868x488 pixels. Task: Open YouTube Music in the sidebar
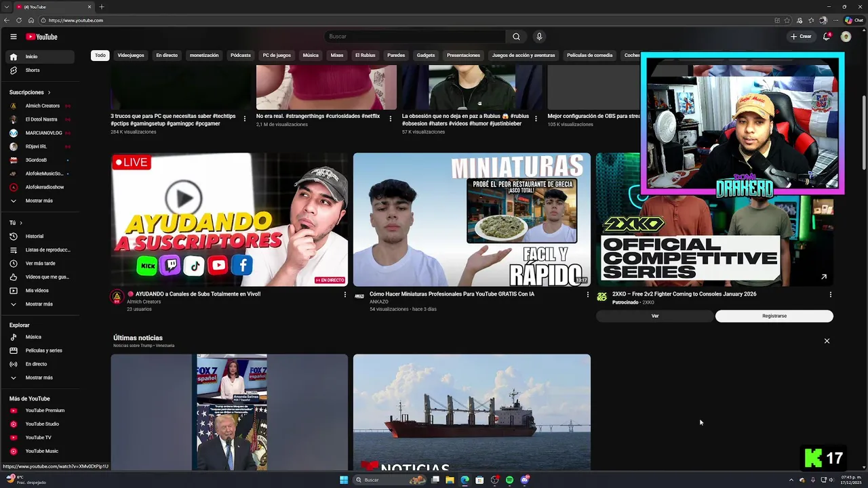coord(41,451)
